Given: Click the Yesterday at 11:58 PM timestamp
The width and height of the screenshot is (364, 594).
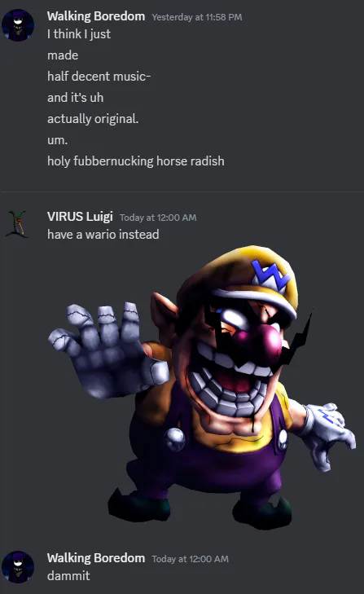Looking at the screenshot, I should point(197,17).
